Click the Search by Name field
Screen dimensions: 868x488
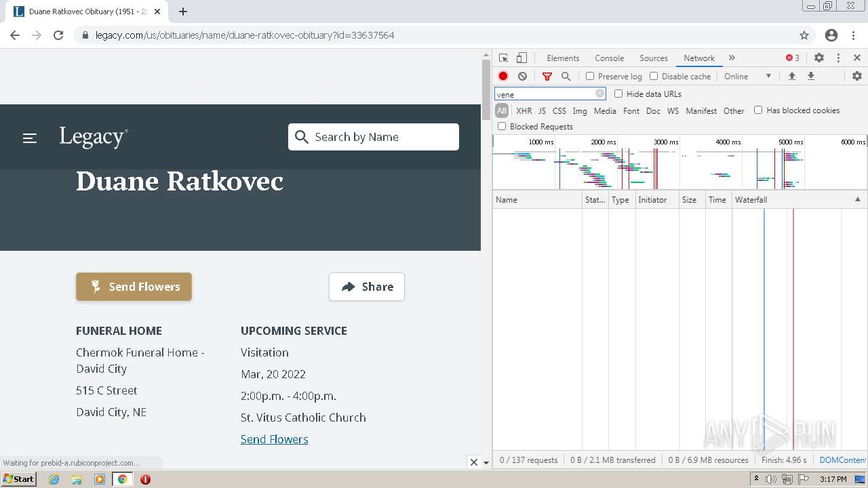[x=374, y=137]
